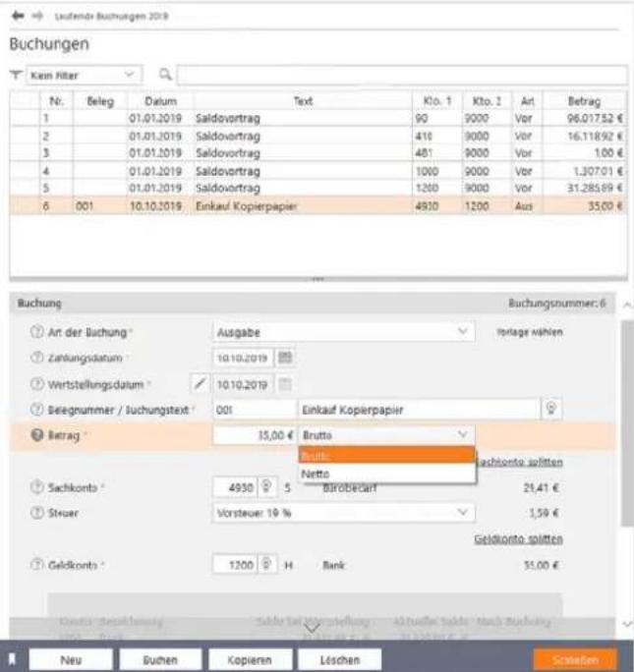Click the scroll-down arrow of form panel

point(627,624)
